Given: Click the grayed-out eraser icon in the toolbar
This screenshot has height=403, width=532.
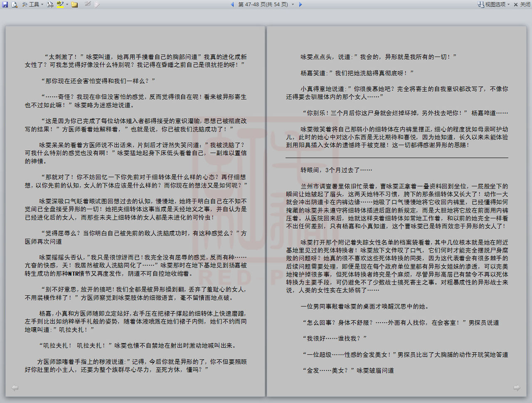Looking at the screenshot, I should pos(96,5).
